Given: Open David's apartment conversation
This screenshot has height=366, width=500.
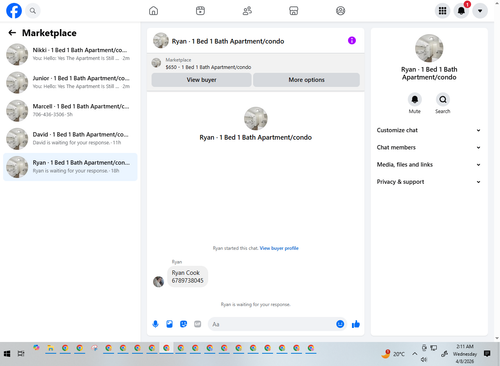Looking at the screenshot, I should coord(70,138).
